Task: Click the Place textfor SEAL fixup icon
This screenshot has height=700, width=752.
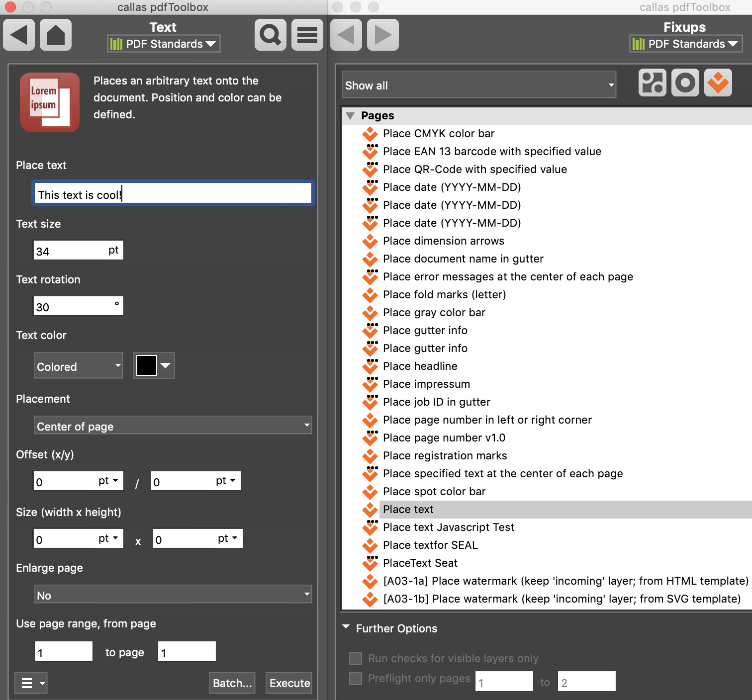Action: (370, 545)
